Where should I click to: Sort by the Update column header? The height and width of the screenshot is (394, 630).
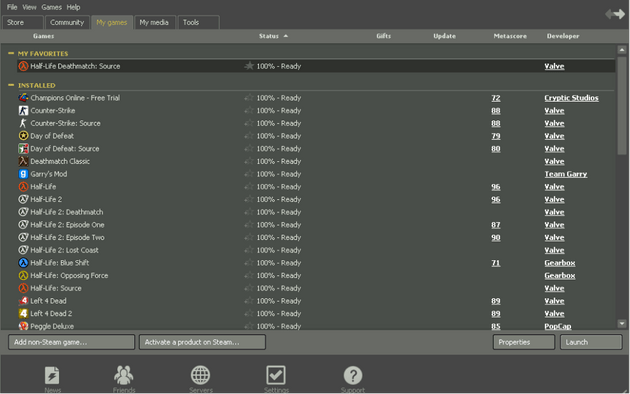coord(444,36)
